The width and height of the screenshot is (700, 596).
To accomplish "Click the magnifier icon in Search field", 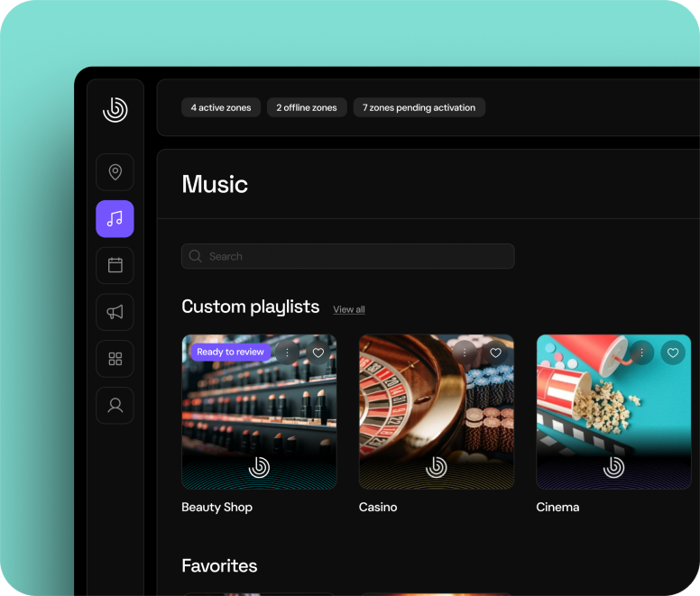I will pyautogui.click(x=195, y=256).
